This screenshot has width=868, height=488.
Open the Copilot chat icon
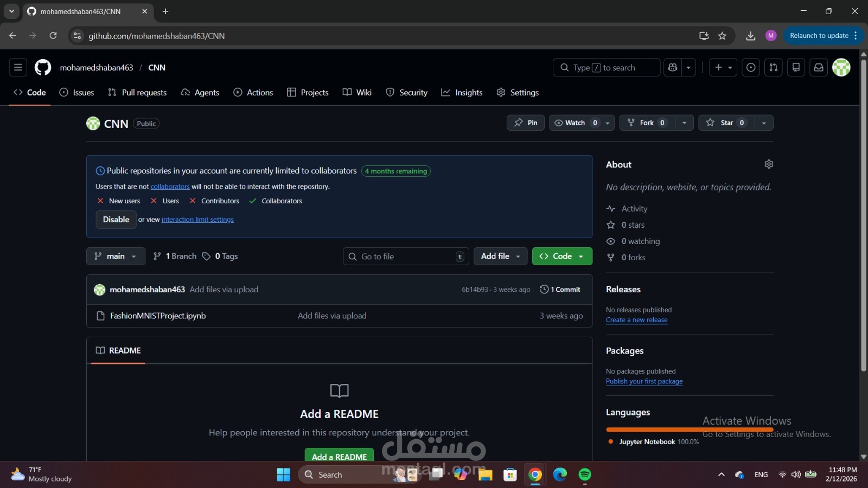coord(673,67)
